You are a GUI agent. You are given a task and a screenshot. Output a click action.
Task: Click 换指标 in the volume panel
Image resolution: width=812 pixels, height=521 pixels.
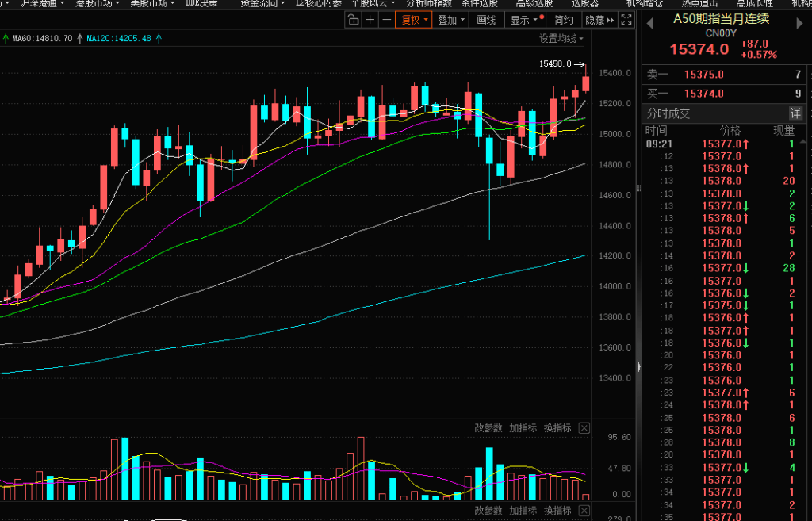pos(557,428)
